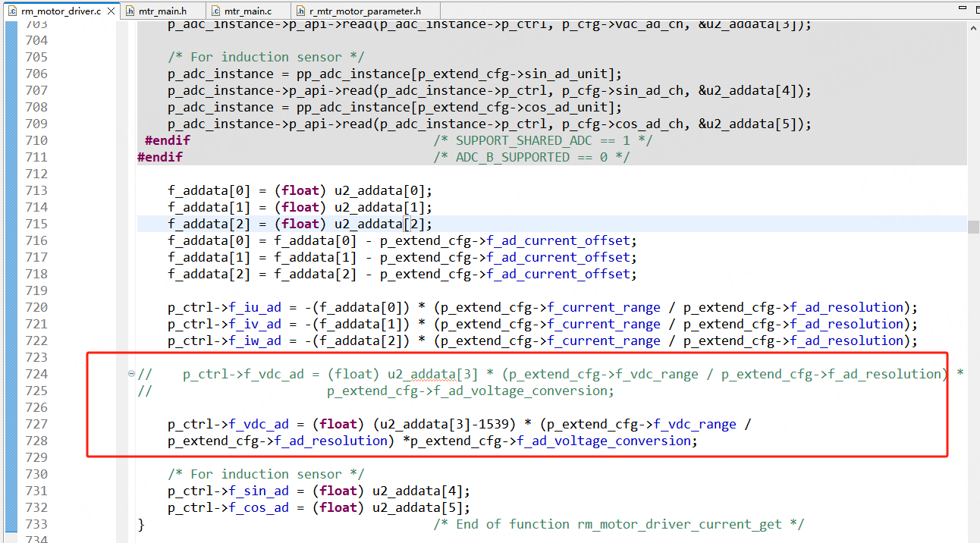
Task: Click f_current_range on line 720
Action: click(x=604, y=307)
